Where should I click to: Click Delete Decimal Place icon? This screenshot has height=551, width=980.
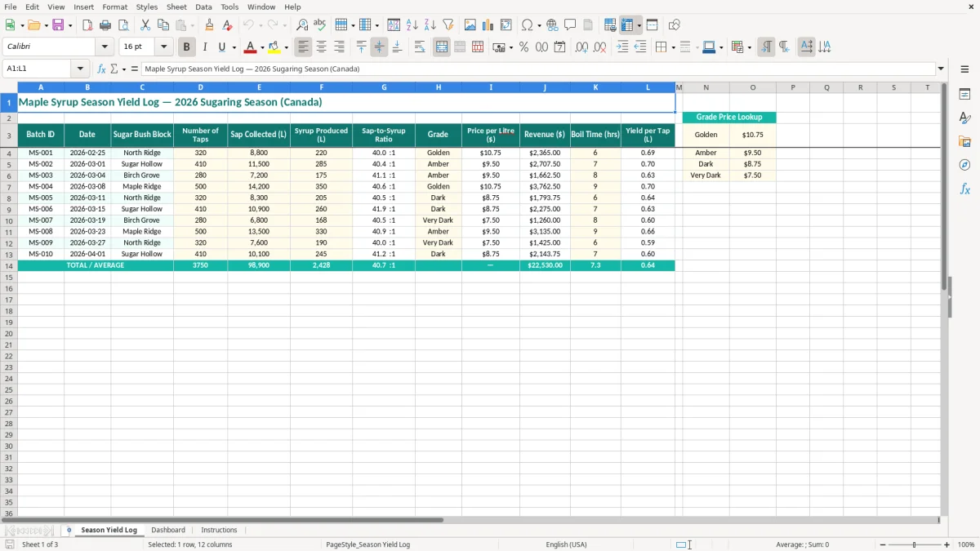pyautogui.click(x=599, y=47)
